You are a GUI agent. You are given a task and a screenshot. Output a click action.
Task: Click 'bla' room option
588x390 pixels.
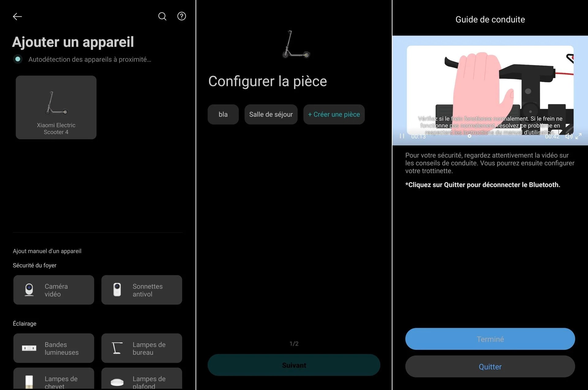click(x=222, y=114)
